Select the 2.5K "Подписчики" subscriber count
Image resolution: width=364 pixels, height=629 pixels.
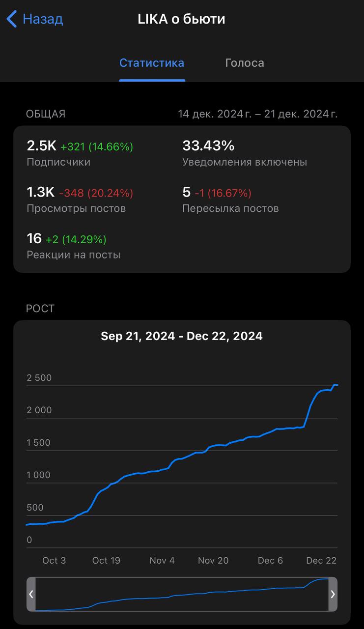pos(42,146)
